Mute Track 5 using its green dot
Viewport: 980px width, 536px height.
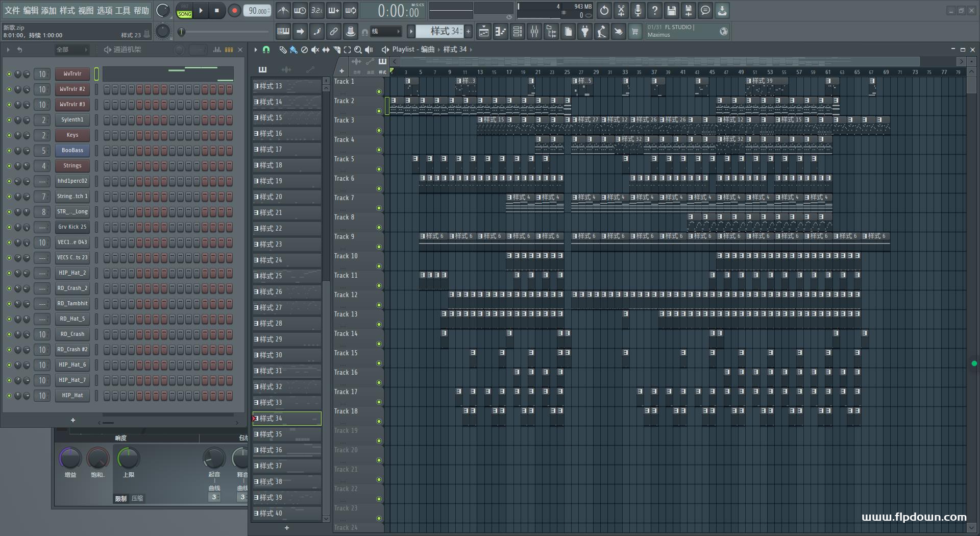(379, 169)
